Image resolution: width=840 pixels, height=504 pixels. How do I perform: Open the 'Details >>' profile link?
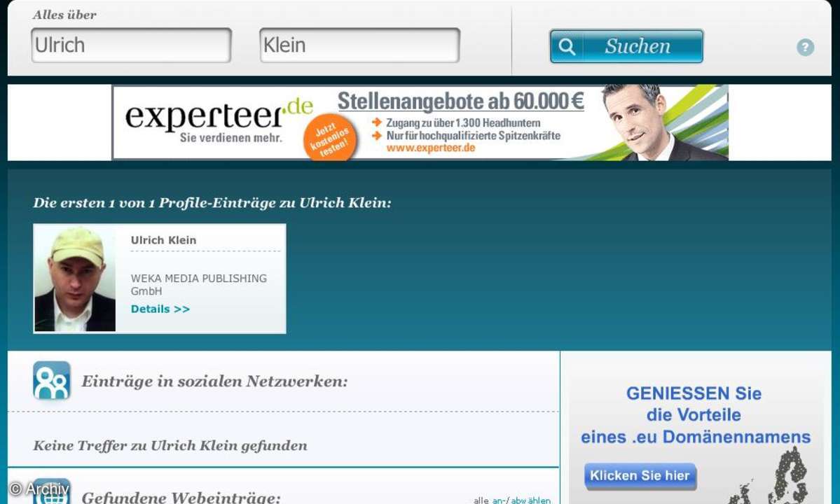pyautogui.click(x=160, y=309)
